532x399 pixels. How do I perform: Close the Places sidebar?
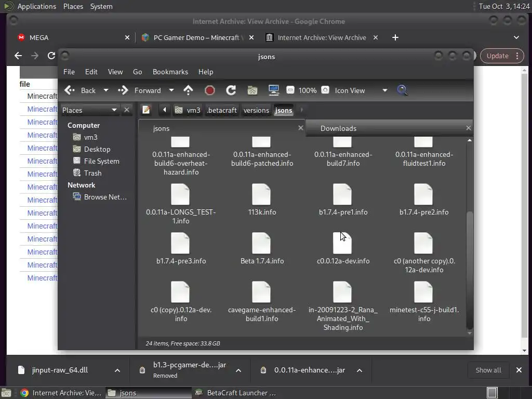[127, 110]
